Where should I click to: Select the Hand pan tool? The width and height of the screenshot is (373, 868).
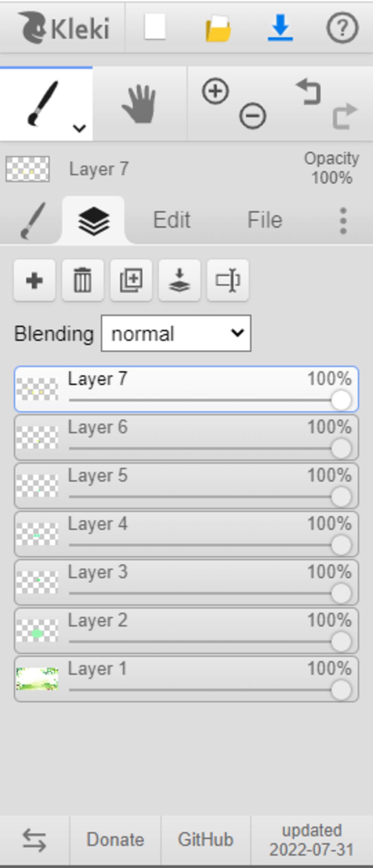click(139, 104)
